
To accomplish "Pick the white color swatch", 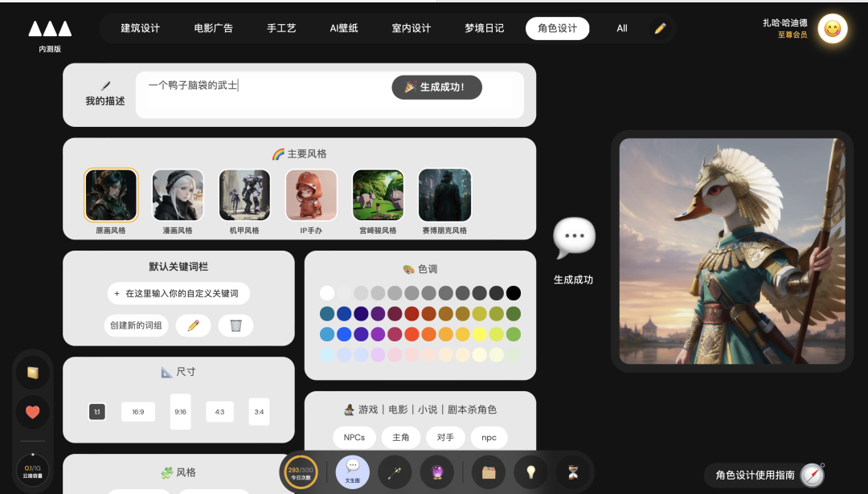I will tap(327, 292).
